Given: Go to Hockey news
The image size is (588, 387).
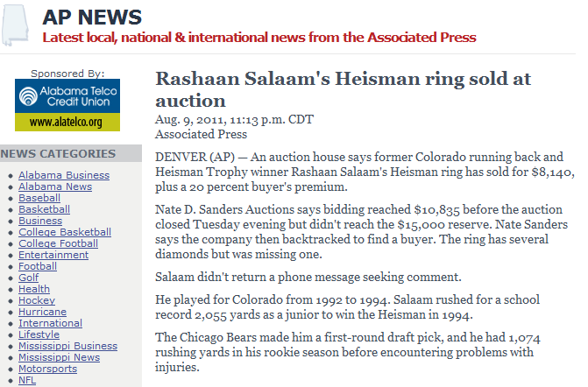Looking at the screenshot, I should (x=37, y=300).
